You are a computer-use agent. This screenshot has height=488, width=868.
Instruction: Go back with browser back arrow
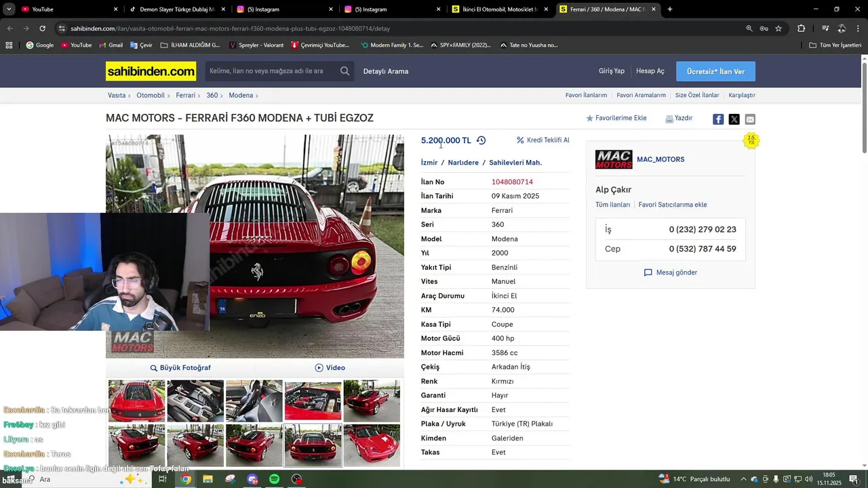pyautogui.click(x=9, y=28)
